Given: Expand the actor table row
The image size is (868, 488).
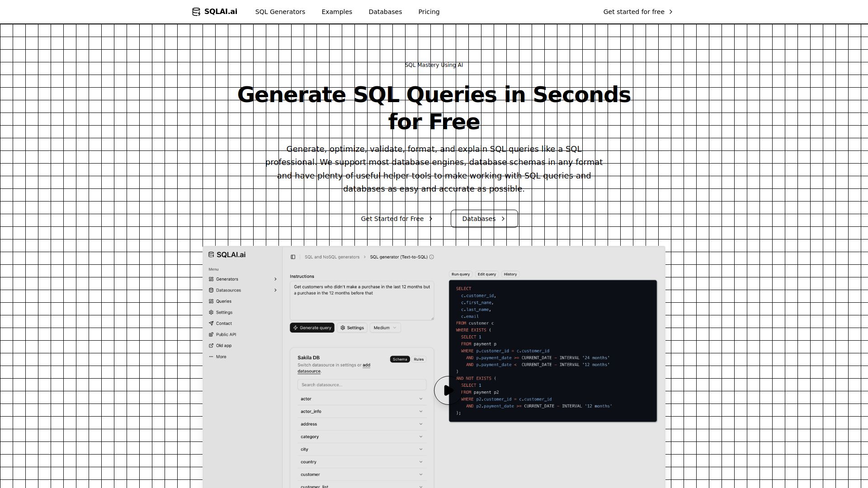Looking at the screenshot, I should (362, 399).
